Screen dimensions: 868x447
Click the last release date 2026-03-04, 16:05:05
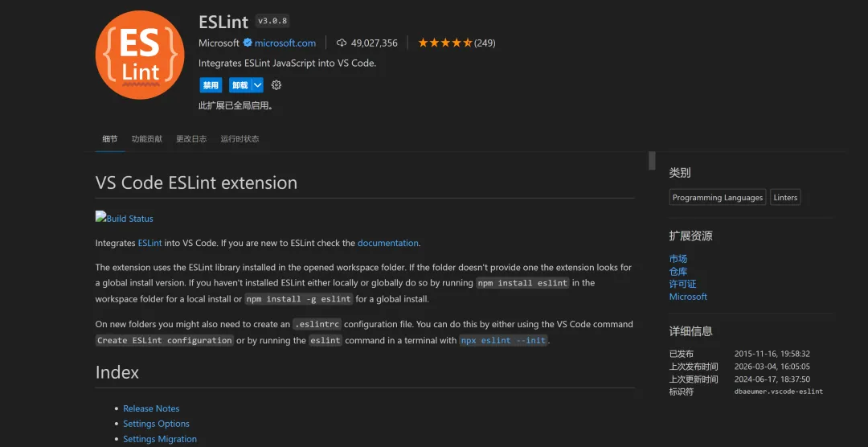(x=772, y=366)
